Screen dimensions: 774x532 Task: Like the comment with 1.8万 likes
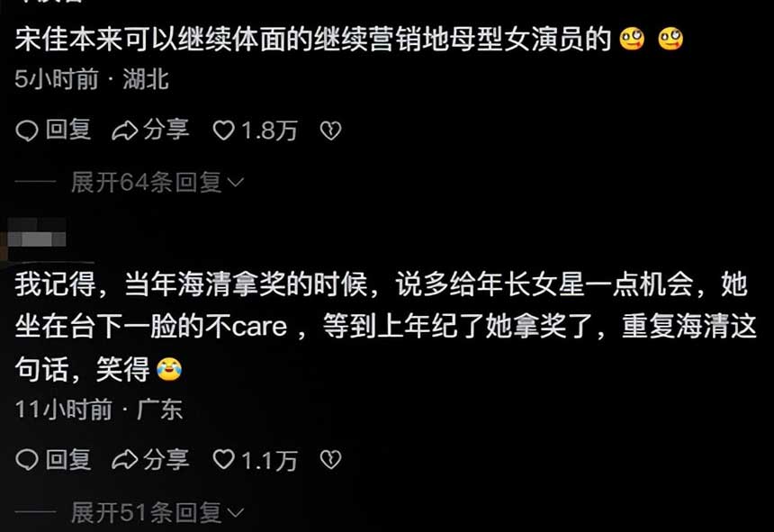point(223,131)
